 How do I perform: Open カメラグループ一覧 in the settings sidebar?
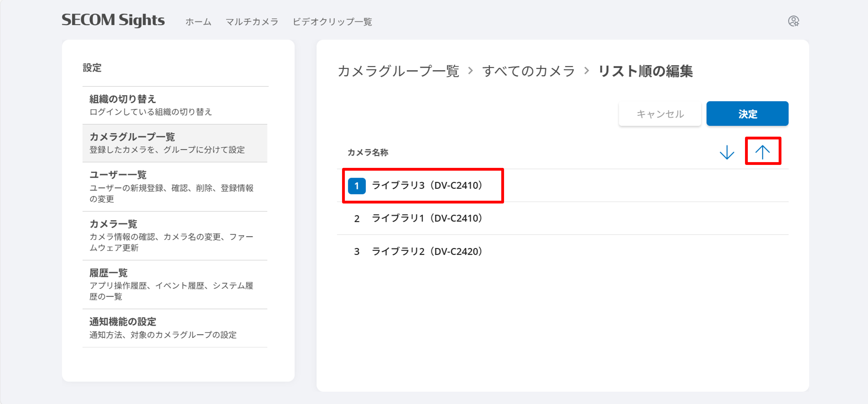click(175, 143)
